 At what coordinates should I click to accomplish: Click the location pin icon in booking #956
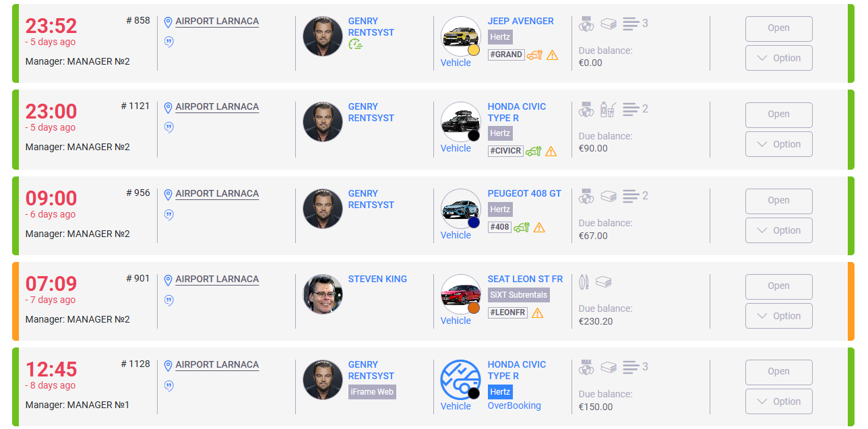tap(168, 194)
